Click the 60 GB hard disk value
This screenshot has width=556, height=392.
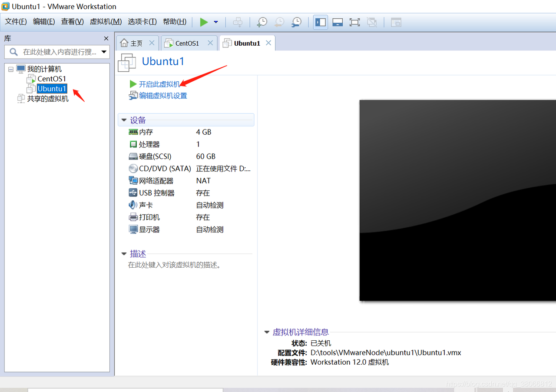coord(206,156)
